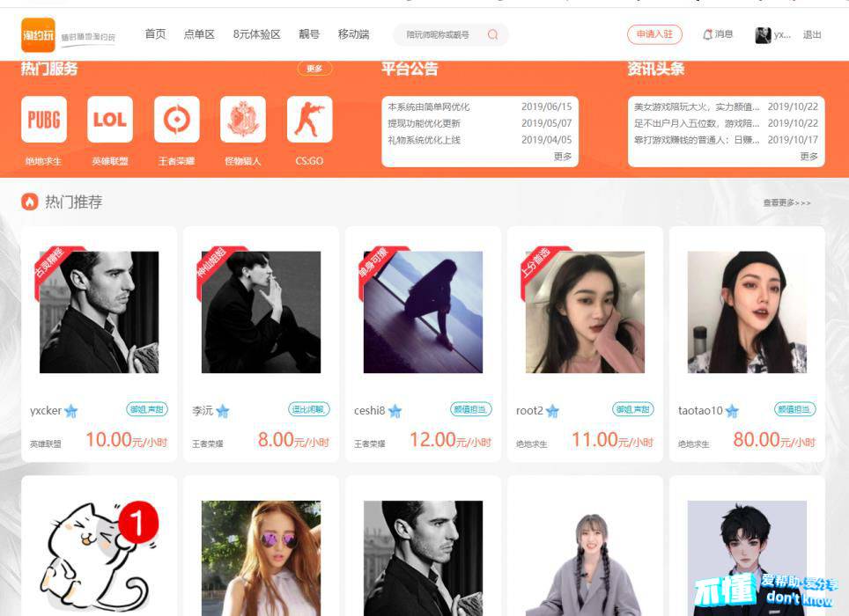Open announcement 提现功能优化更新
Image resolution: width=849 pixels, height=616 pixels.
click(x=424, y=123)
